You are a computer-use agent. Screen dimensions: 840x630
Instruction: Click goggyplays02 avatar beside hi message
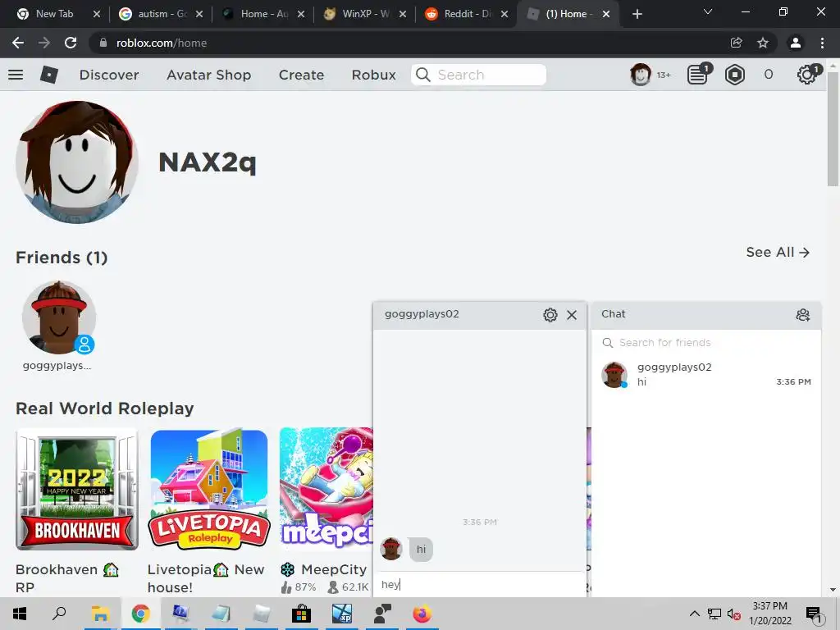(x=391, y=549)
